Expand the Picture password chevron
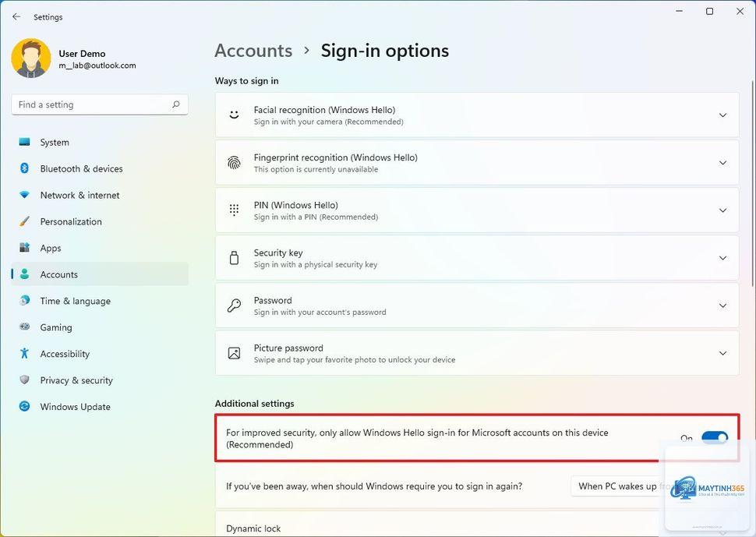Screen dimensions: 756x537 point(722,353)
